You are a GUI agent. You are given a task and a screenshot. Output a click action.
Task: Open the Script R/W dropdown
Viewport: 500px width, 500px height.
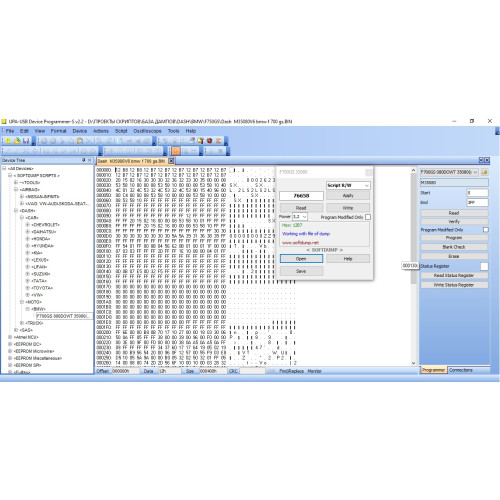pos(348,185)
